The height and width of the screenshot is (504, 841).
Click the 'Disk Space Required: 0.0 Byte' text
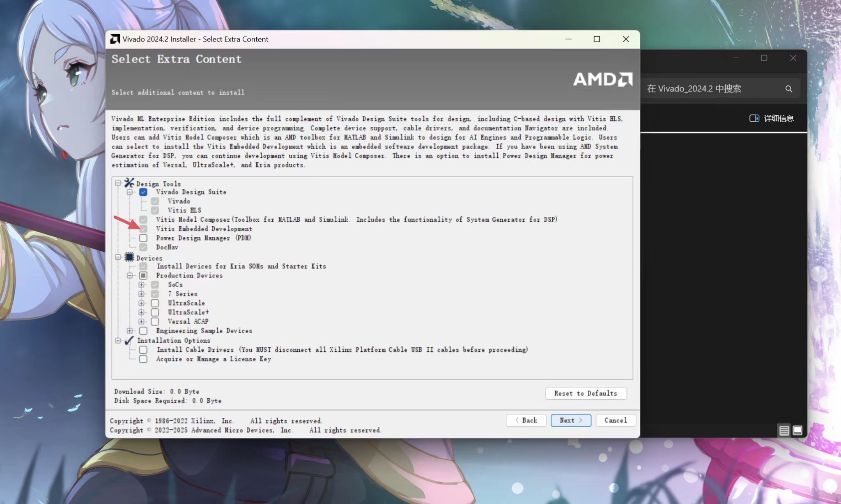[168, 401]
